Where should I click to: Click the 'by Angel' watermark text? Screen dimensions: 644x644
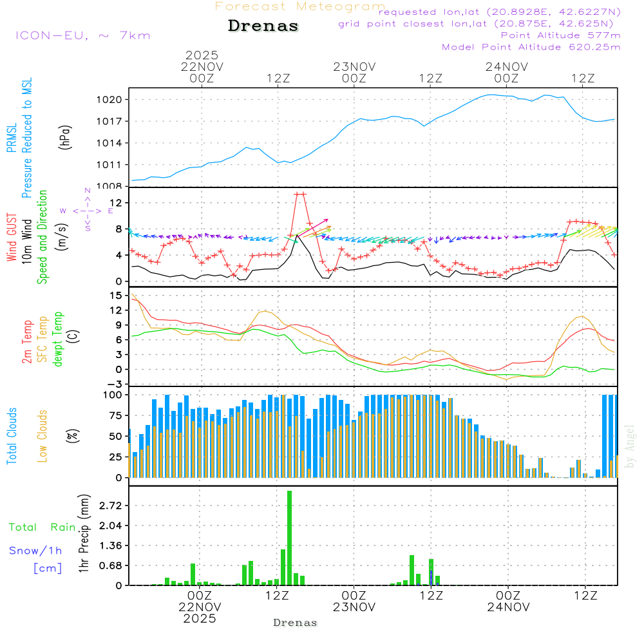click(630, 446)
